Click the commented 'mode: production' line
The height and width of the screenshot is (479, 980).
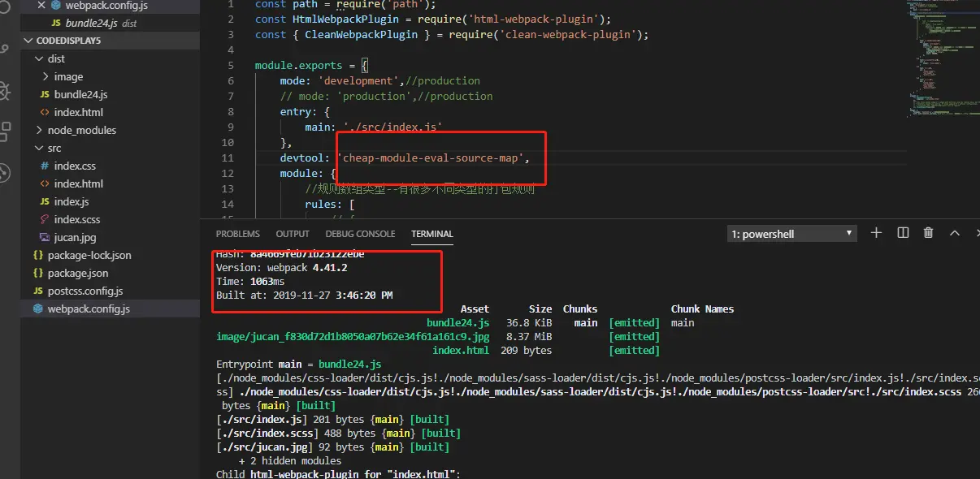click(x=386, y=96)
